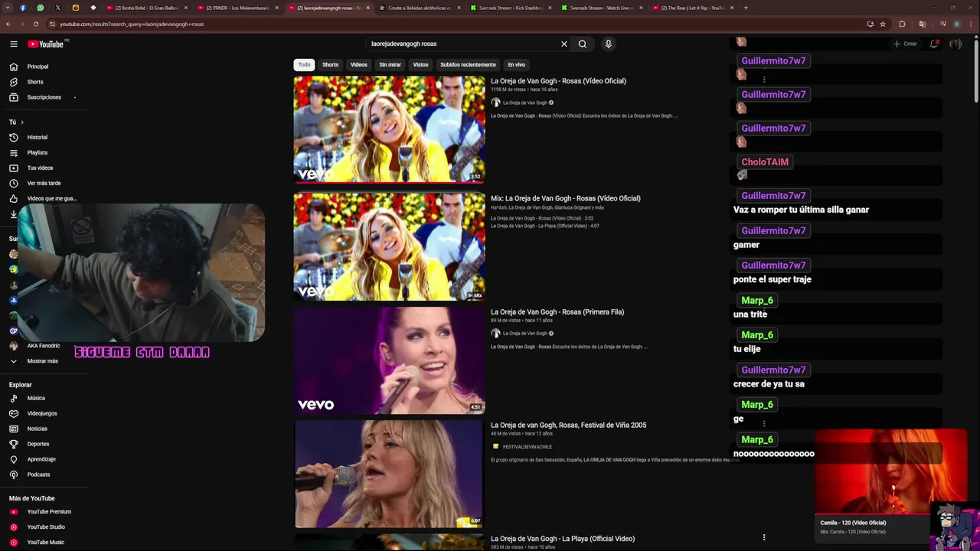
Task: Reload the page in browser
Action: point(35,24)
